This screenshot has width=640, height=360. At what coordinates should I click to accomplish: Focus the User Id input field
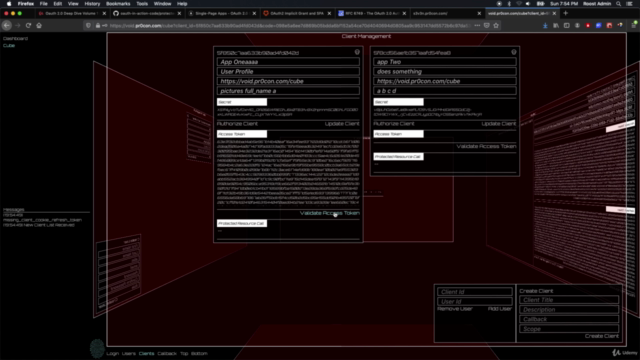[475, 302]
